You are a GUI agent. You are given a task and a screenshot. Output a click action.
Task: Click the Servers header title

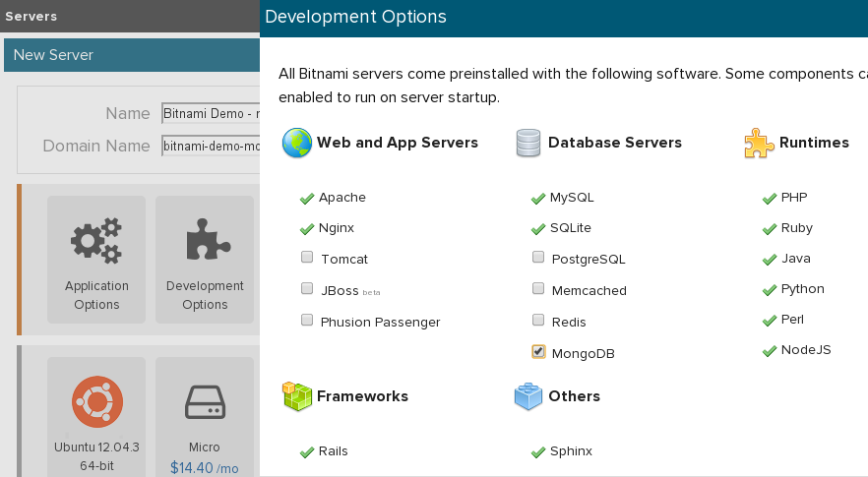pos(31,17)
